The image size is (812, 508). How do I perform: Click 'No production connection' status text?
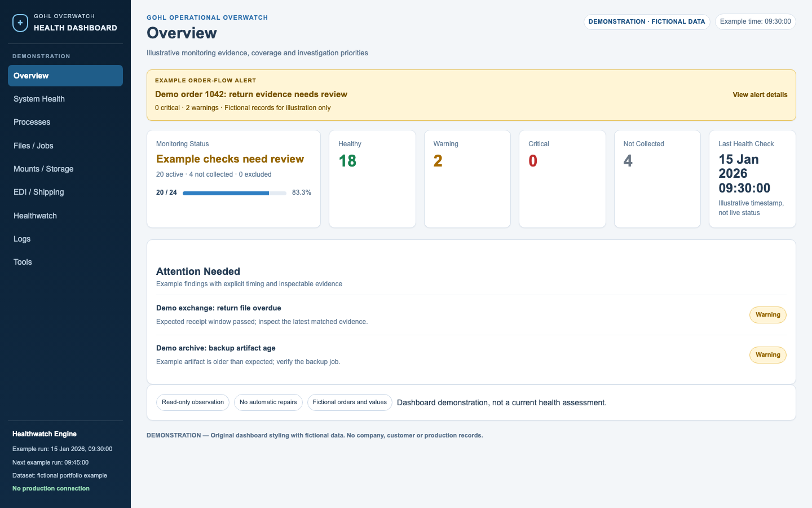(x=51, y=489)
